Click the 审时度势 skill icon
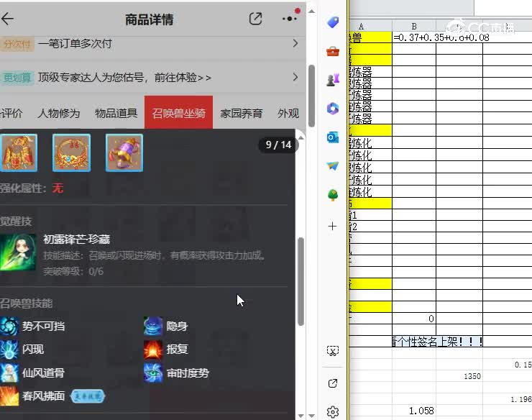This screenshot has height=420, width=532. (153, 373)
